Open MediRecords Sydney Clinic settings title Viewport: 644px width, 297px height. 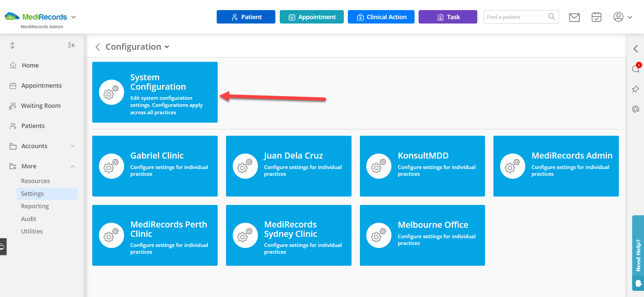coord(290,229)
